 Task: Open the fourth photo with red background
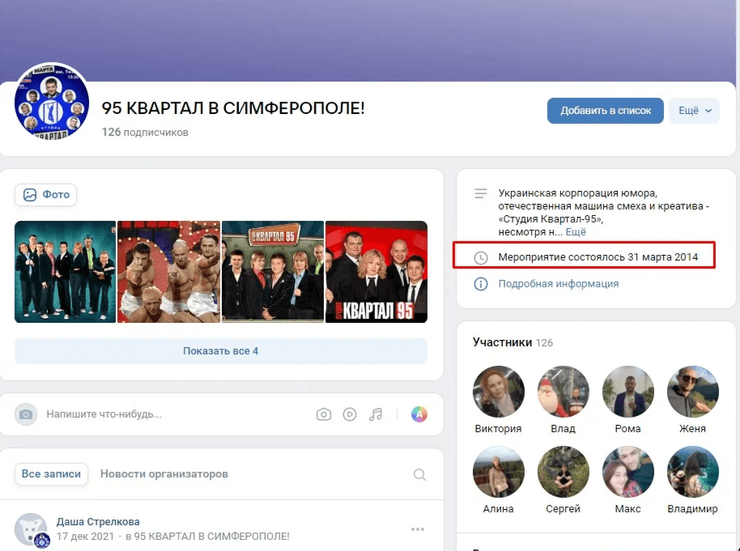click(x=377, y=272)
